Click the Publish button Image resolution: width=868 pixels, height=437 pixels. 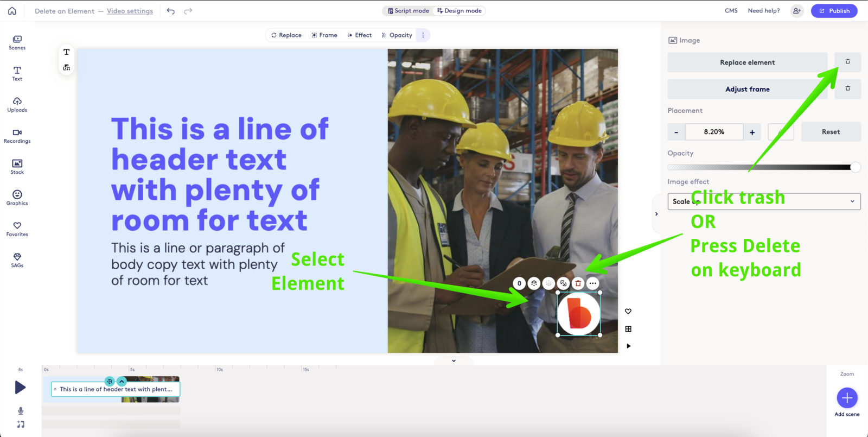[834, 11]
